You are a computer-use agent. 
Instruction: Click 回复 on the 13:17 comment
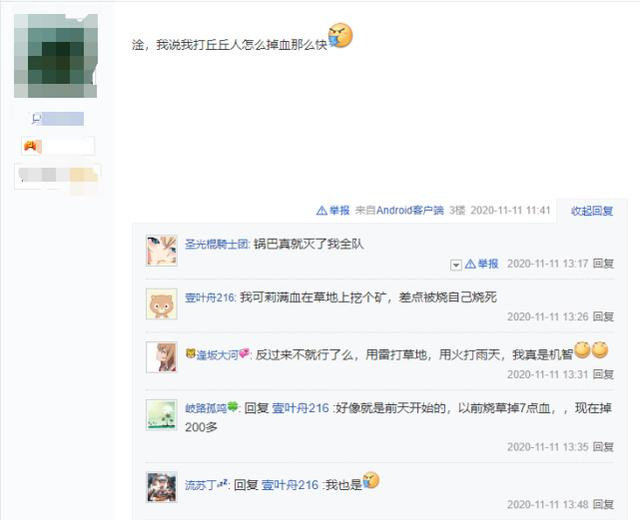[603, 264]
